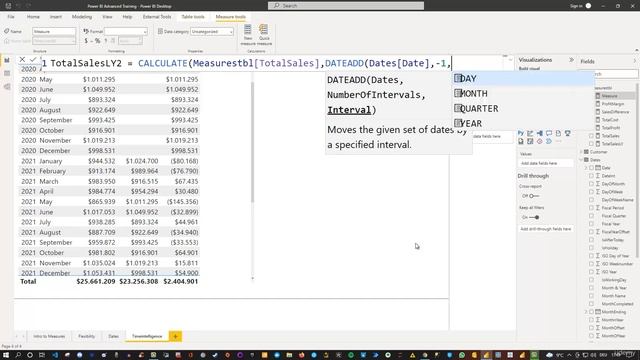This screenshot has width=640, height=360.
Task: Switch to the Home ribbon tab
Action: [33, 17]
